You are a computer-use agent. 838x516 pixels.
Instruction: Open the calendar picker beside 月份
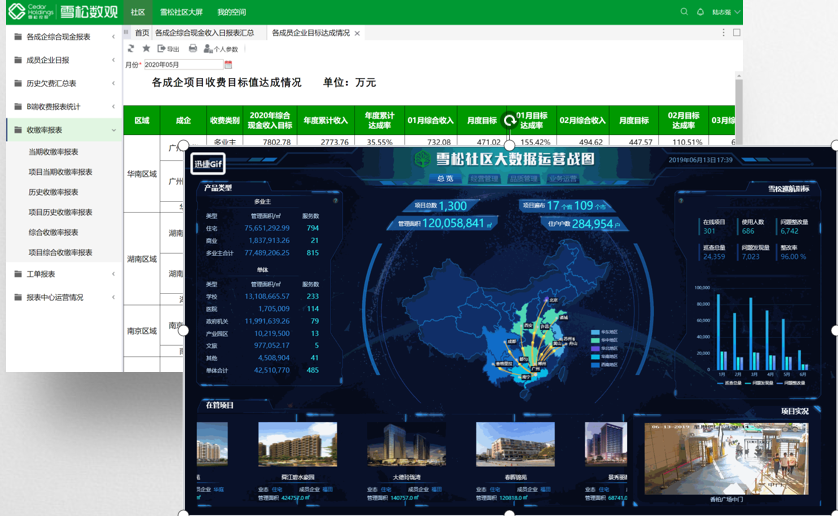tap(228, 65)
